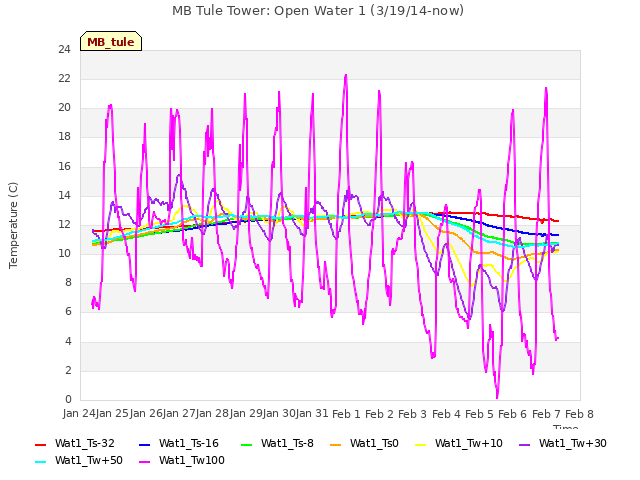Click the red Ts-32 line end on Feb 7

click(557, 221)
